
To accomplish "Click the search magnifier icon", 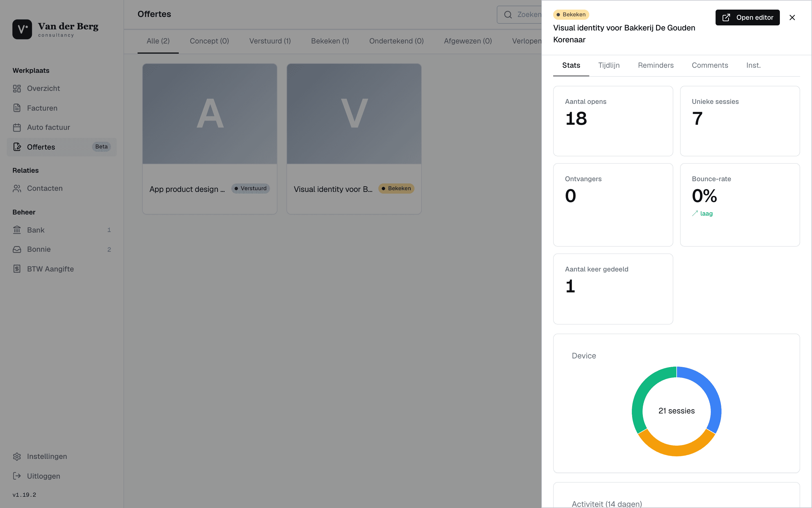I will tap(508, 14).
